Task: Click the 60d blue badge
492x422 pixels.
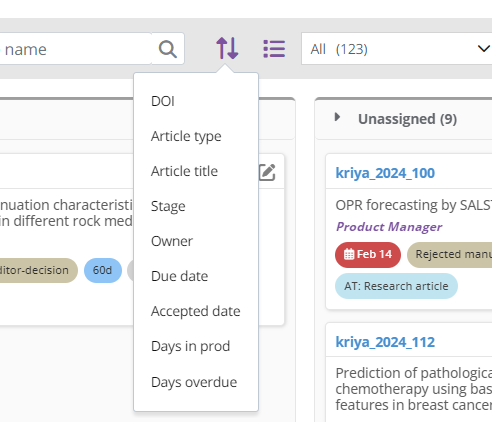Action: 103,270
